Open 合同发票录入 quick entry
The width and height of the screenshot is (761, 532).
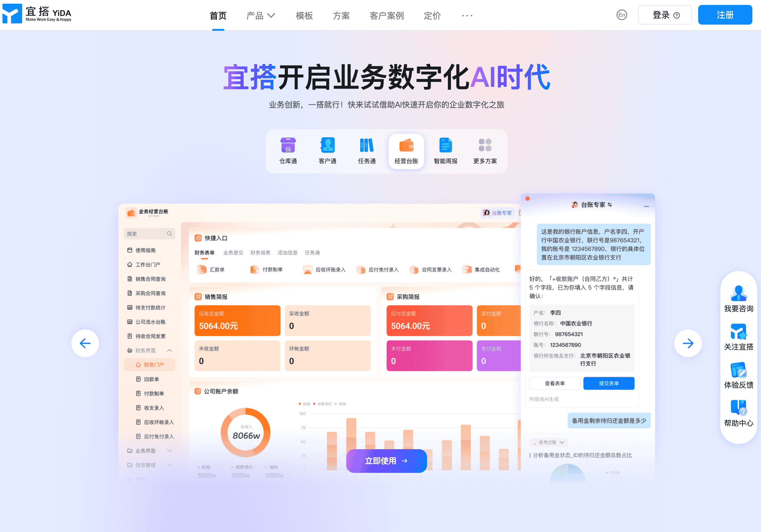pos(431,269)
